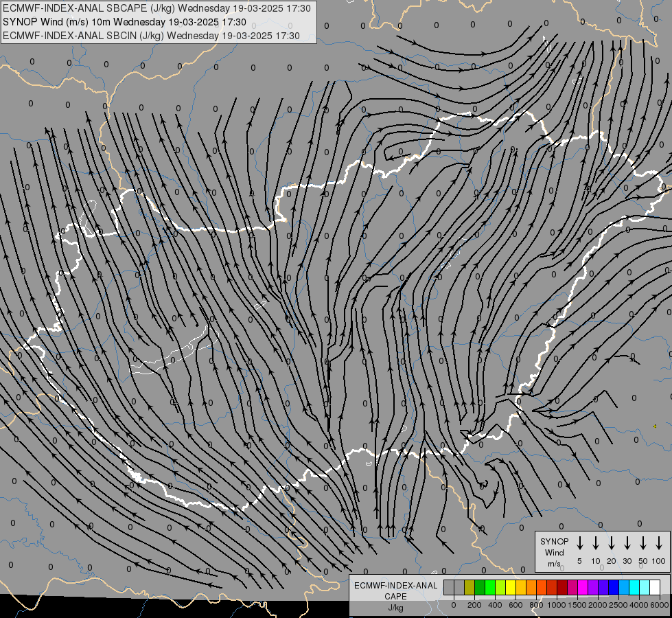Click the indigo swatch right of the 2000 tick
672x618 pixels.
(603, 587)
